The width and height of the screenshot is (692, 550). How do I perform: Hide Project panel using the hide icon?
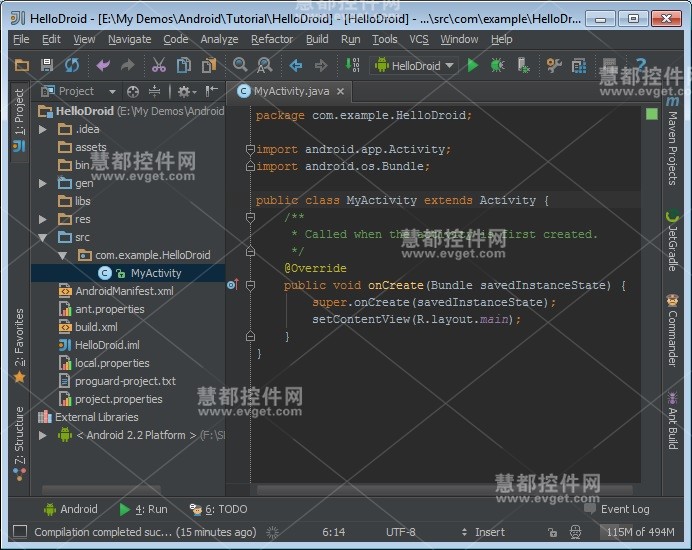pos(211,91)
